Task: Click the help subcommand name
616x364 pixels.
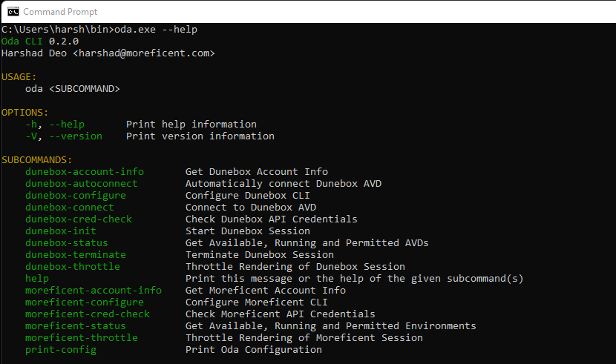Action: pyautogui.click(x=37, y=279)
